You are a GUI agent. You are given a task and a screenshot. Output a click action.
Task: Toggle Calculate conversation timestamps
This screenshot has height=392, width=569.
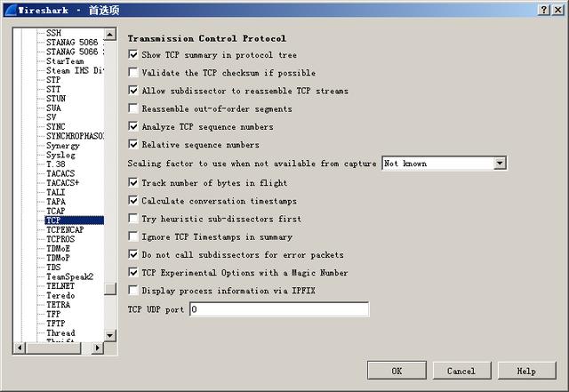[133, 201]
